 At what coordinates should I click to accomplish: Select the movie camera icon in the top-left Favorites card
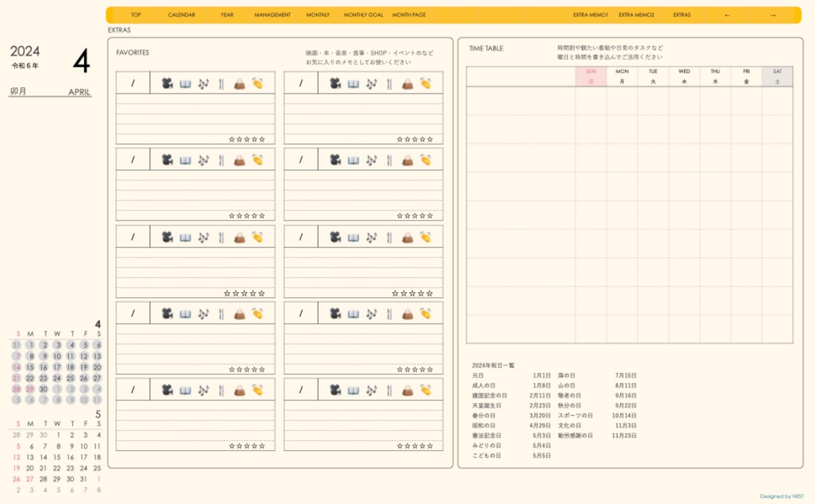pyautogui.click(x=167, y=83)
